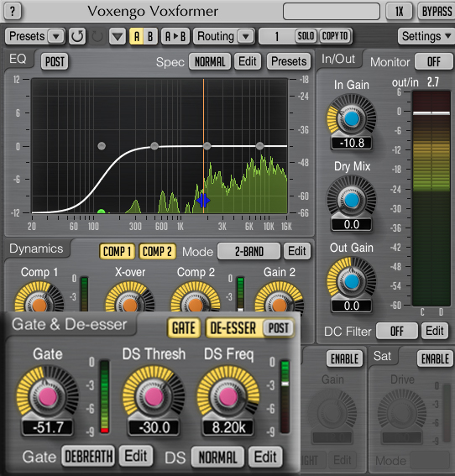The width and height of the screenshot is (455, 476).
Task: Open the Spec NORMAL mode selector
Action: coord(210,61)
